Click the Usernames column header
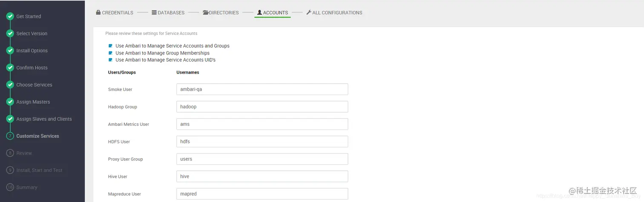This screenshot has width=644, height=202. [188, 72]
